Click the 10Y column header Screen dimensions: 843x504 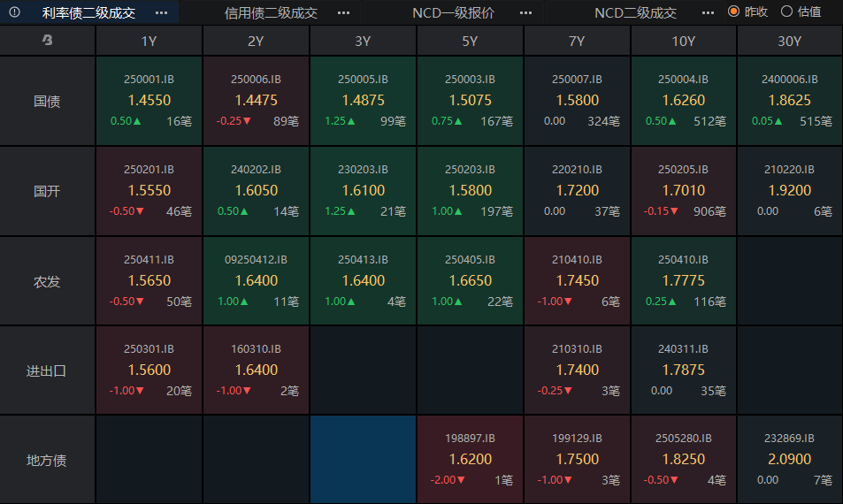pyautogui.click(x=683, y=41)
